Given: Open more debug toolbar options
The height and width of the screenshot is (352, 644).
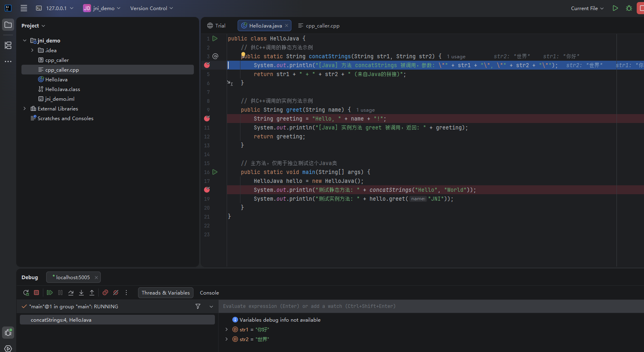Looking at the screenshot, I should (126, 293).
